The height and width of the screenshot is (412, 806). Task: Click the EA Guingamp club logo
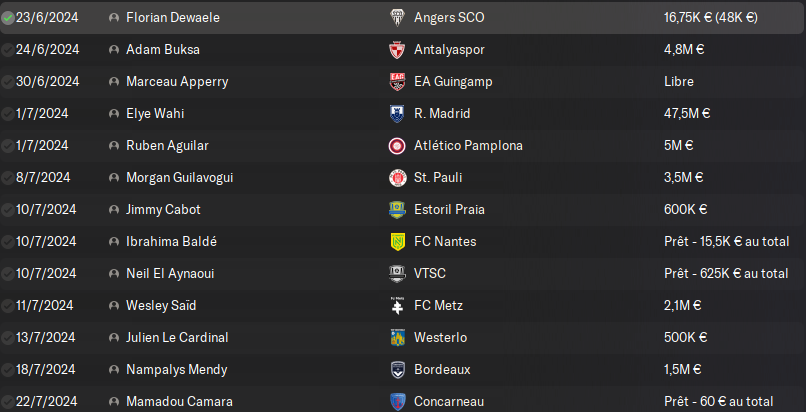397,82
